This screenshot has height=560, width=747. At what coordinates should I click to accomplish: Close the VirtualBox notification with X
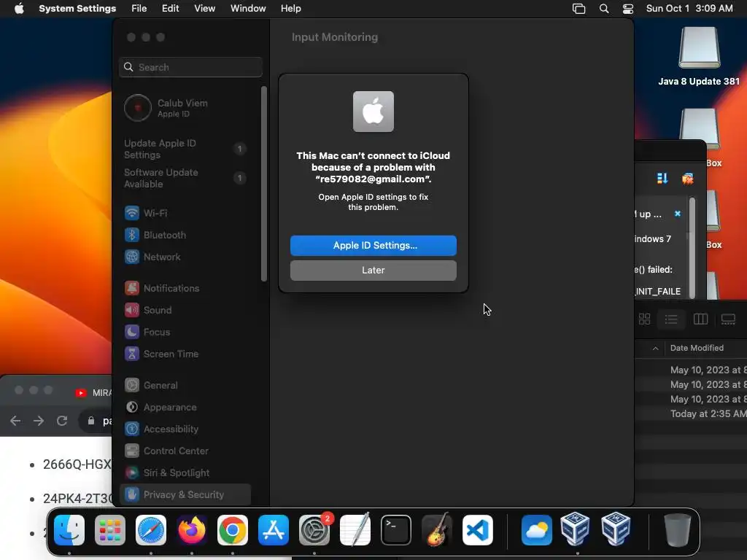point(678,214)
